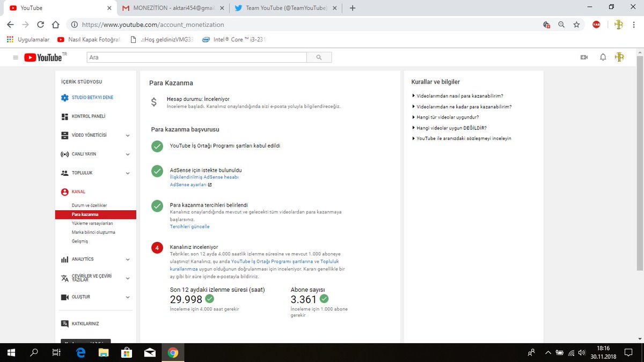Click Tercihleri güncelle link
The height and width of the screenshot is (362, 644).
tap(189, 227)
